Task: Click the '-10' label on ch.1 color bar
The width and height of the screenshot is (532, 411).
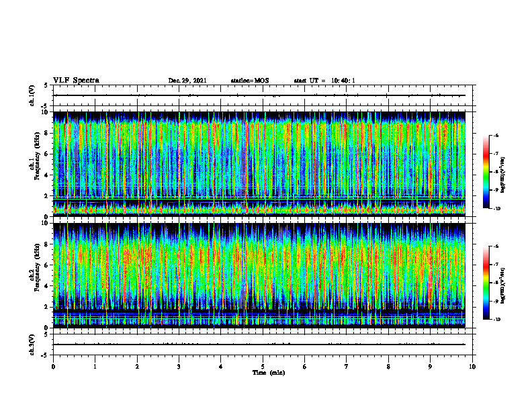Action: 496,209
